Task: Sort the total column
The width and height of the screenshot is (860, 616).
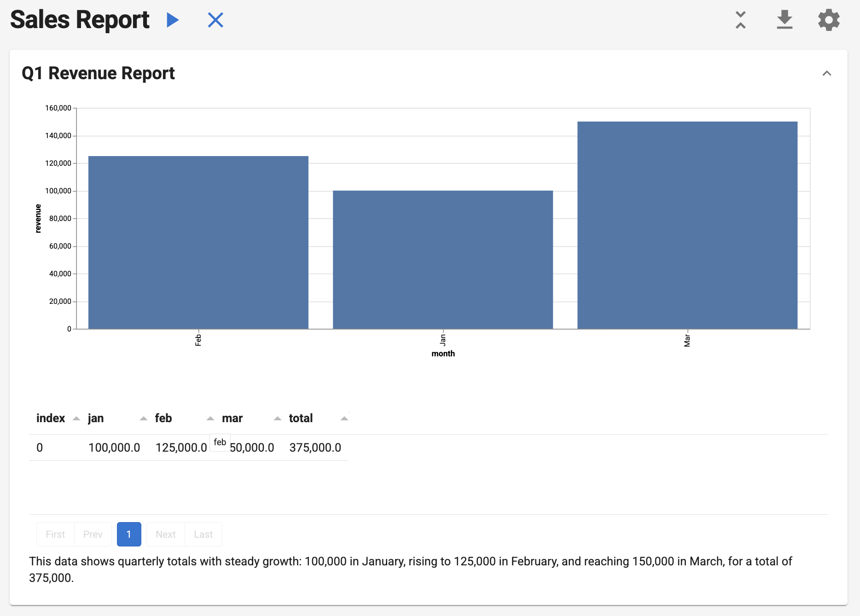Action: pyautogui.click(x=344, y=418)
